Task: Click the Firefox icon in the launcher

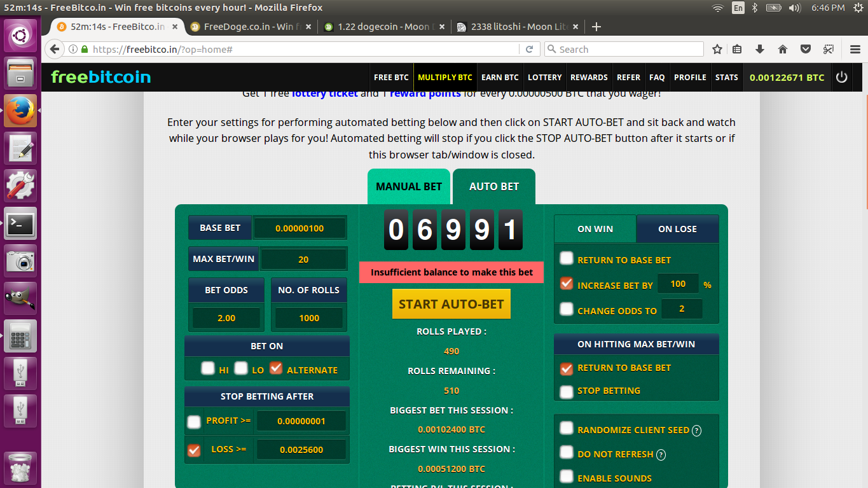Action: 20,111
